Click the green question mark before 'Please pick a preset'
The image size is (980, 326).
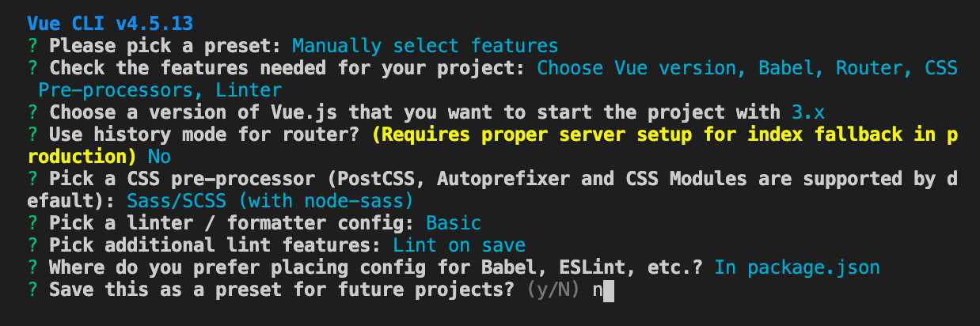(31, 45)
